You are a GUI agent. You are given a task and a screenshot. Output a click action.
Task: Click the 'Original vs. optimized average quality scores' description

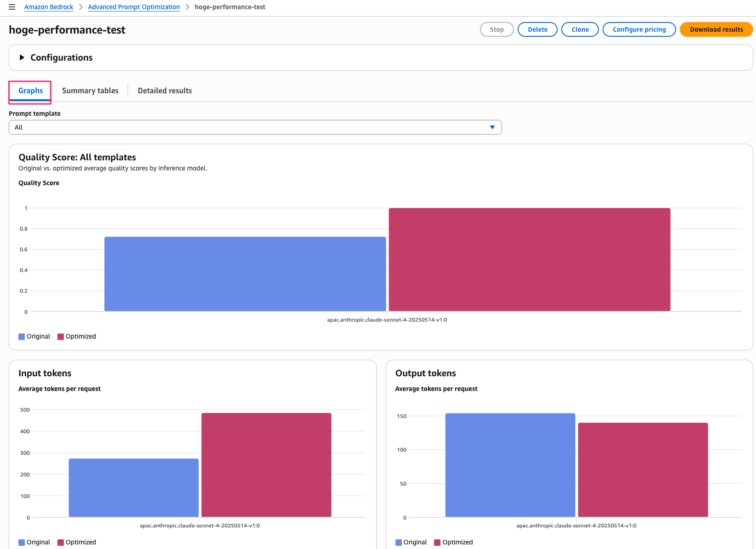(x=113, y=168)
